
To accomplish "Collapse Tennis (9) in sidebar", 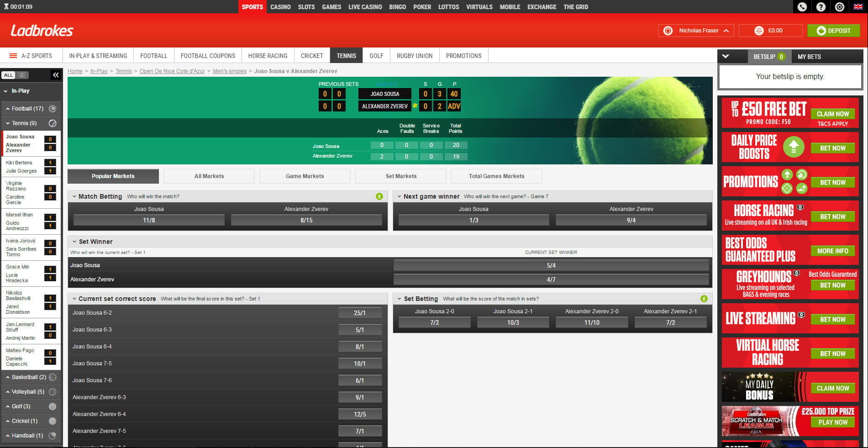I will click(x=8, y=123).
